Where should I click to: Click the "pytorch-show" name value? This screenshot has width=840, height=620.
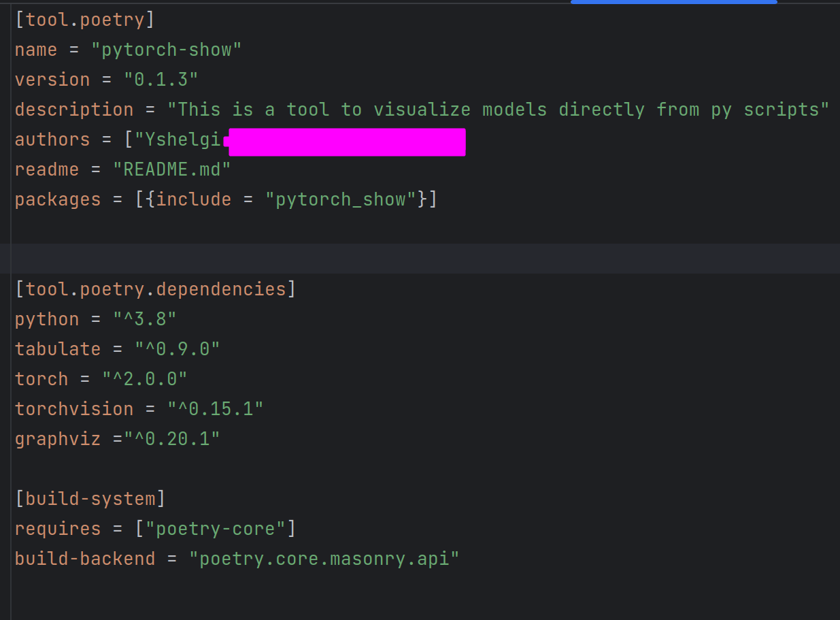click(x=167, y=50)
